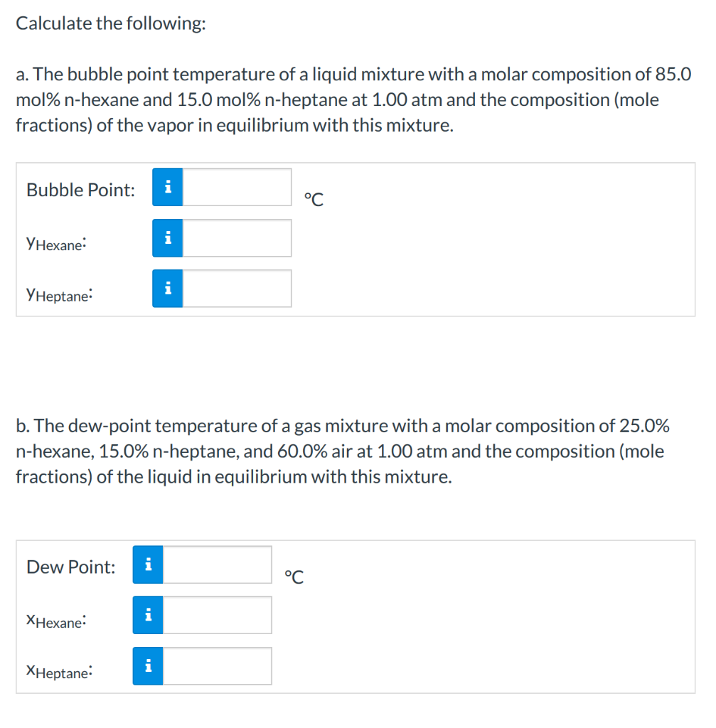Click the info icon next to yHexane
The image size is (716, 728).
(168, 237)
